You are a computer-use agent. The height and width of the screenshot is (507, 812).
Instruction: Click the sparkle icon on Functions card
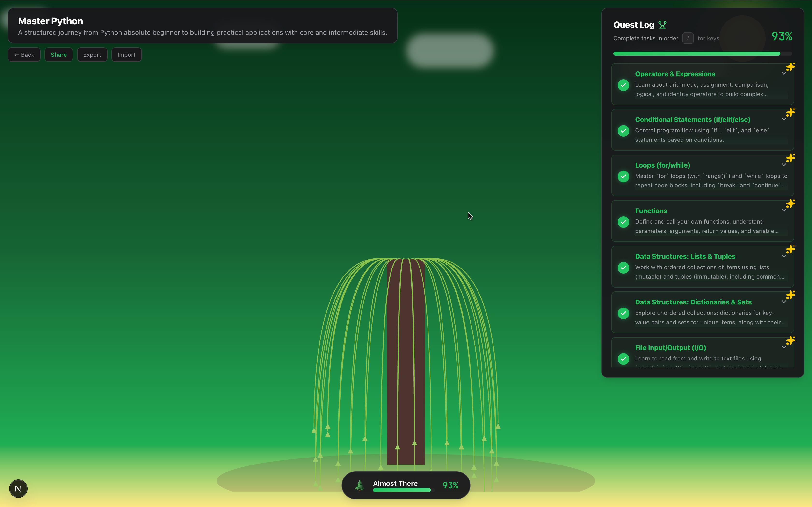click(790, 204)
